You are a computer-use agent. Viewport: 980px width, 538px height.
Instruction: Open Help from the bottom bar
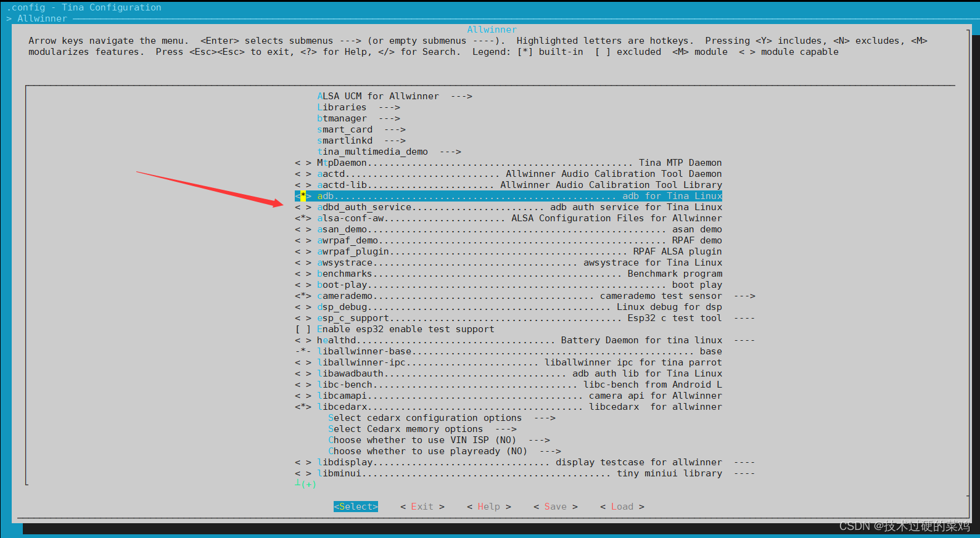tap(488, 507)
